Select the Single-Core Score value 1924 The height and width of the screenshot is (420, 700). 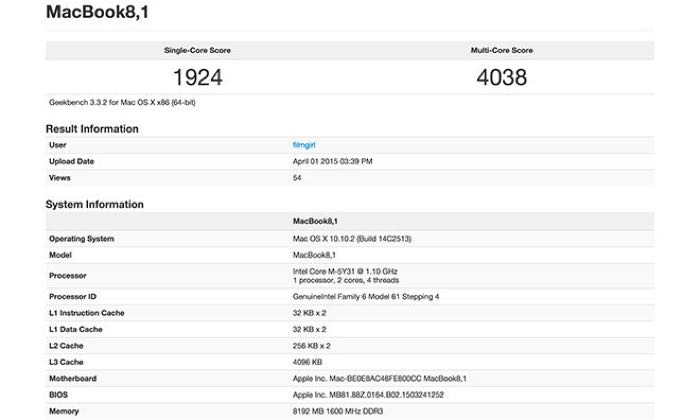[197, 77]
